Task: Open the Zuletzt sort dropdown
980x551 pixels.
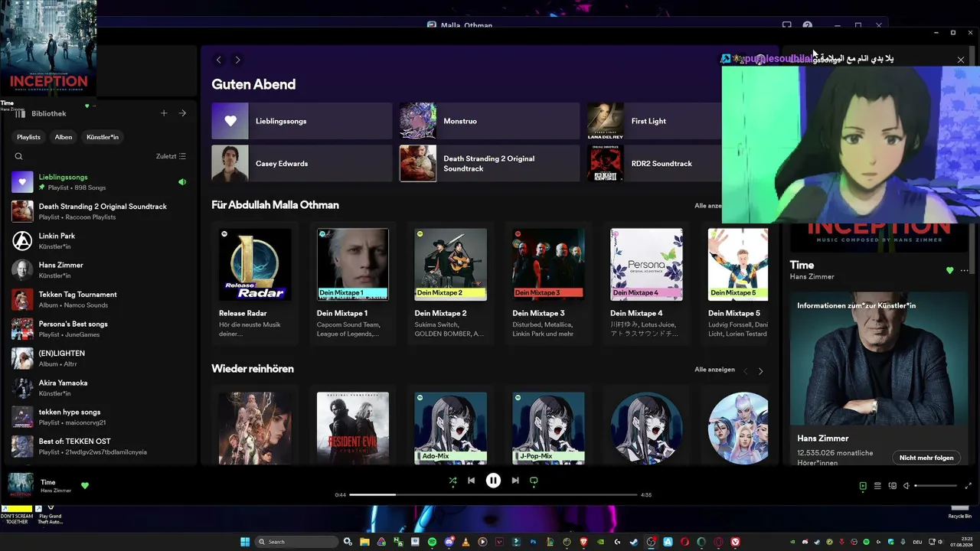Action: click(x=171, y=156)
